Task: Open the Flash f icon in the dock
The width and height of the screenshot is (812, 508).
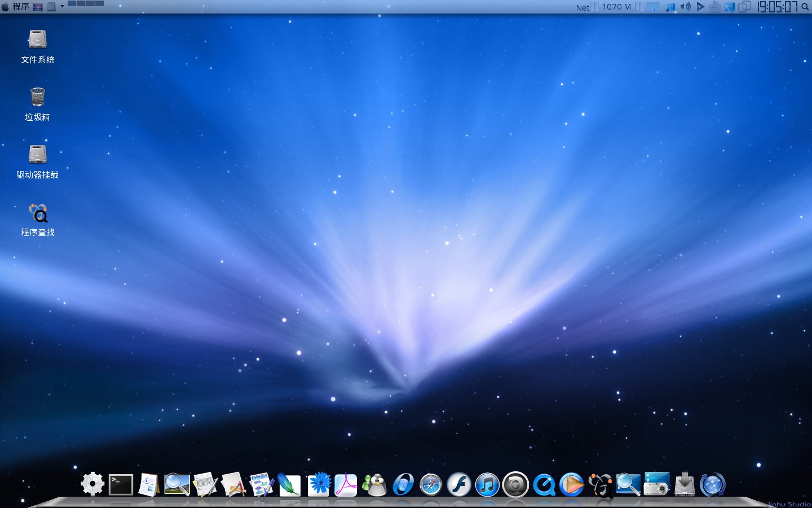Action: click(x=459, y=484)
